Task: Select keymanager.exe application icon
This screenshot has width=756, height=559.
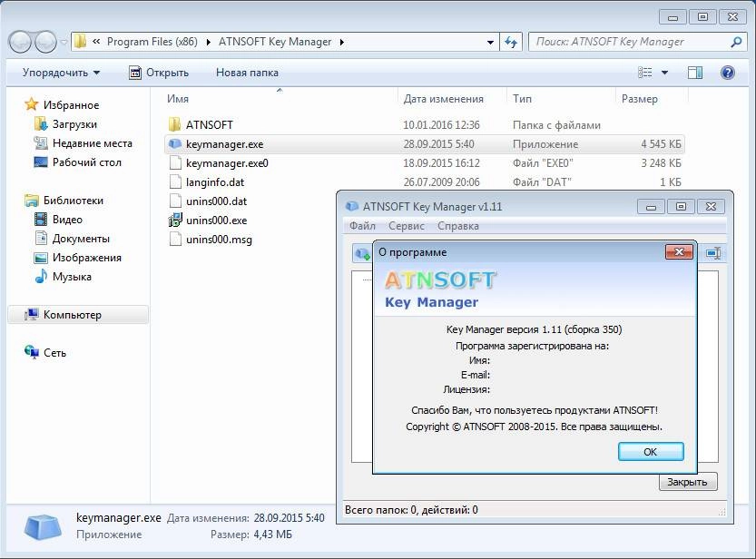Action: click(x=174, y=144)
